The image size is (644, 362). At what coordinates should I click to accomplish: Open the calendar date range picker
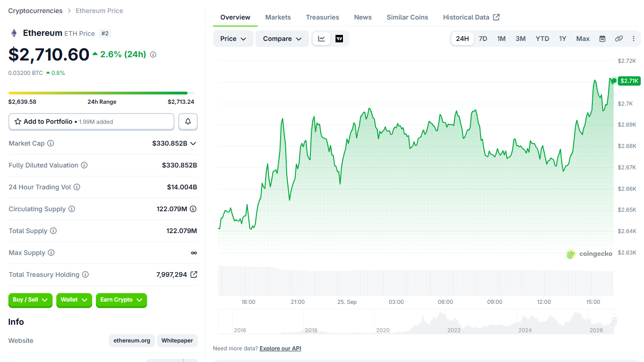pos(602,39)
